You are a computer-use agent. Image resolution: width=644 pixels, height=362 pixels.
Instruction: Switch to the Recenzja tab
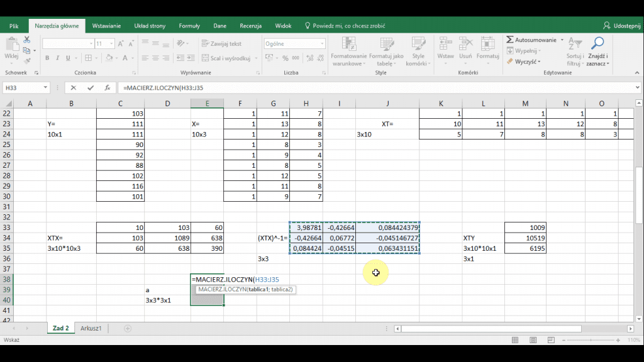click(x=250, y=26)
